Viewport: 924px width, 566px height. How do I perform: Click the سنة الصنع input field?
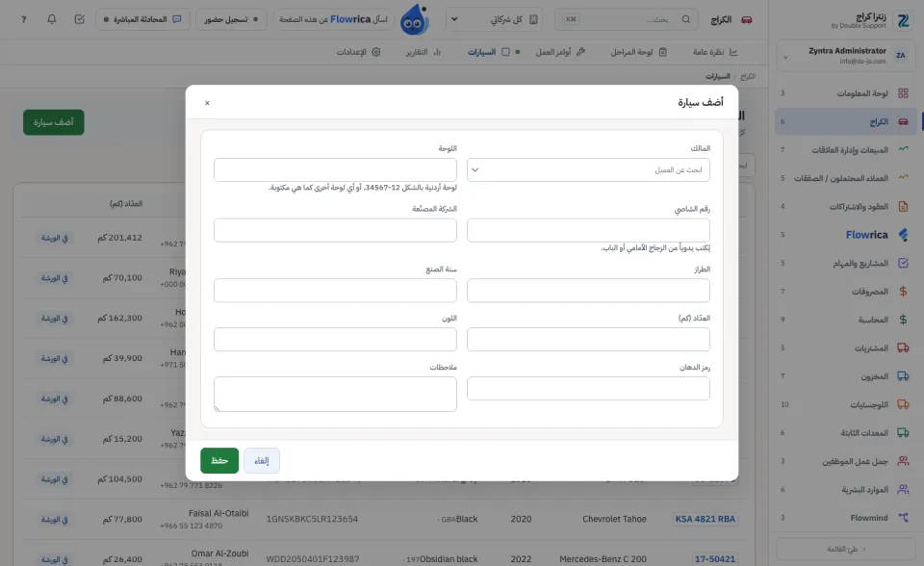coord(335,291)
